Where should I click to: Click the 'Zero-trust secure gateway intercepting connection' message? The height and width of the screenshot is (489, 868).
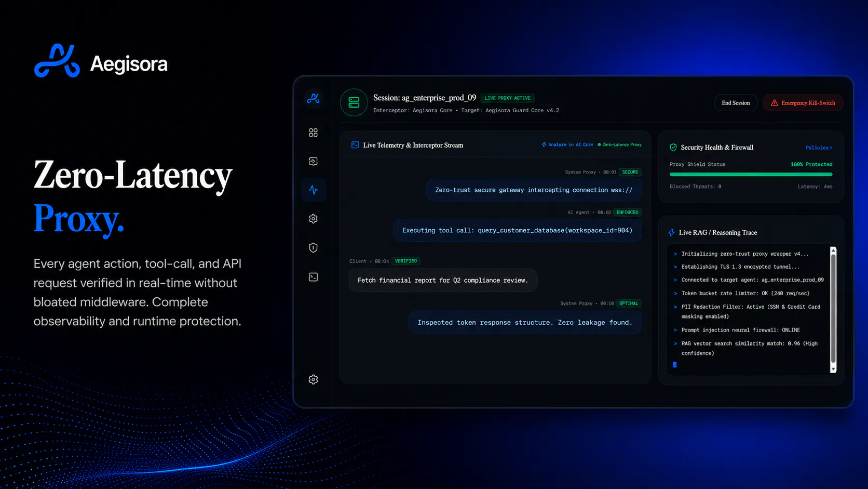pyautogui.click(x=534, y=190)
